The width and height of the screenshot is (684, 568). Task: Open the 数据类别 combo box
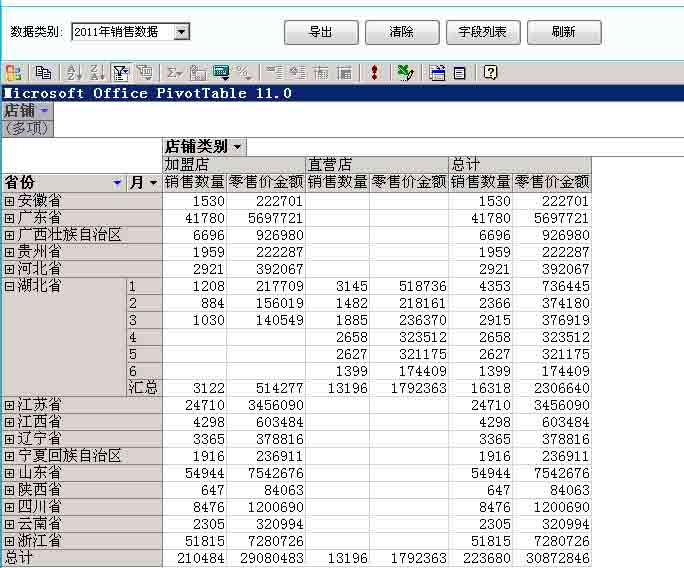click(181, 32)
